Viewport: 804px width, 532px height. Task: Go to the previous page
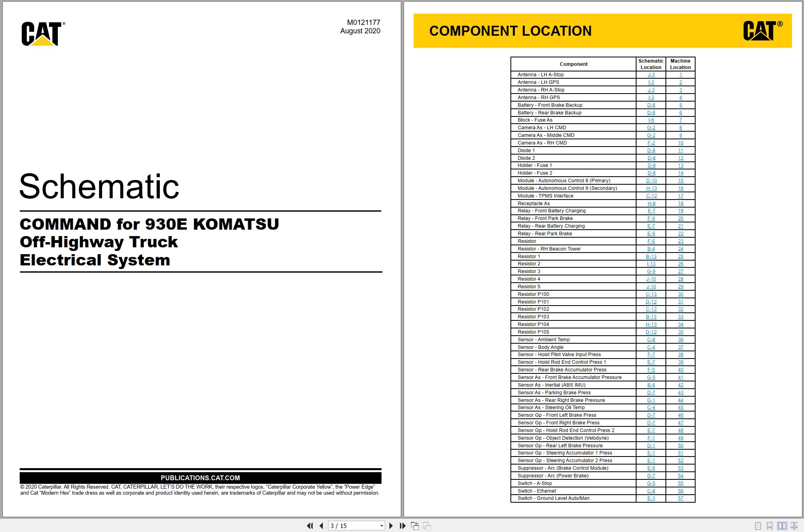321,526
